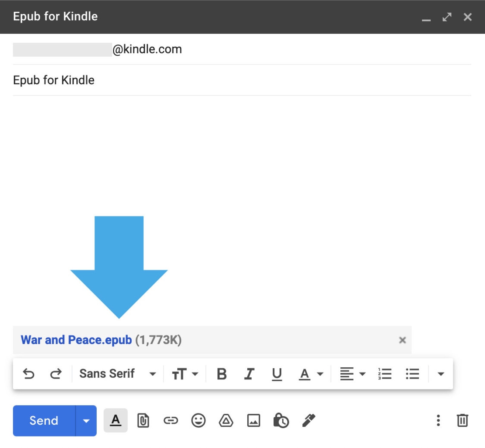Screen dimensions: 485x448
Task: Attach a file using the paperclip icon
Action: pos(144,420)
